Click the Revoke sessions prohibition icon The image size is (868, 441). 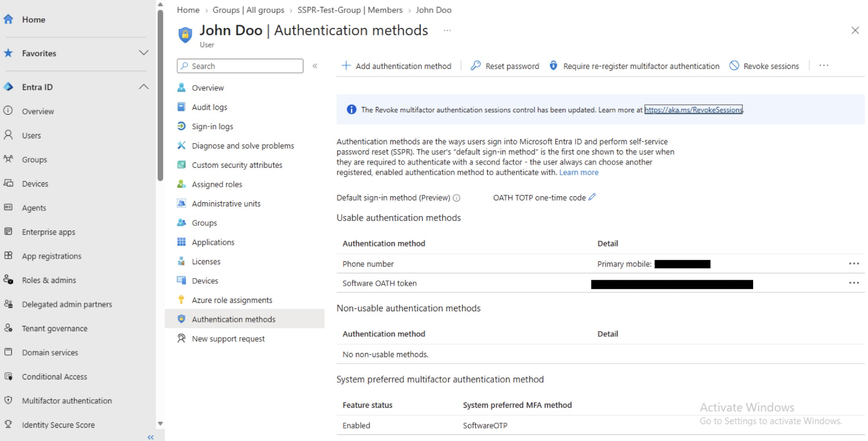click(734, 66)
